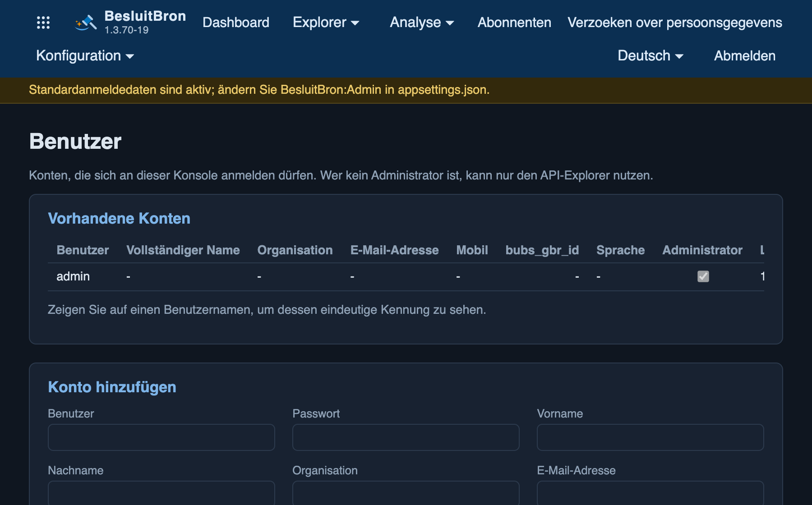Screen dimensions: 812x505
Task: Click the admin username in the table
Action: (x=73, y=276)
